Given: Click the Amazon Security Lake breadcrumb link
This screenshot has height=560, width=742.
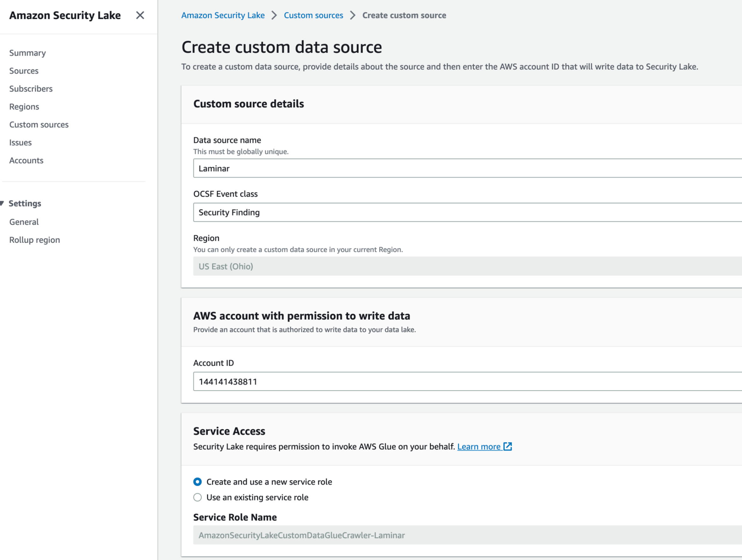Looking at the screenshot, I should [x=223, y=15].
